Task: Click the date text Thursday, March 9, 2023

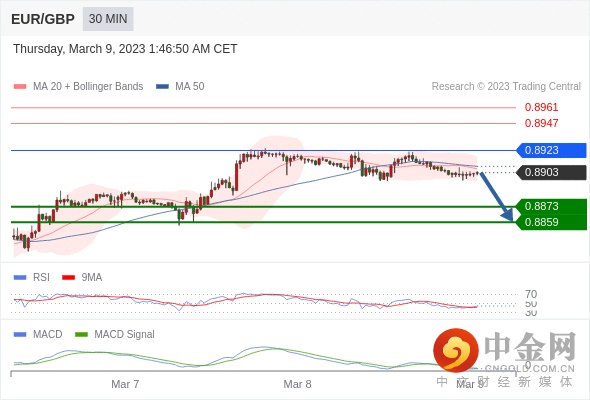Action: (x=79, y=49)
